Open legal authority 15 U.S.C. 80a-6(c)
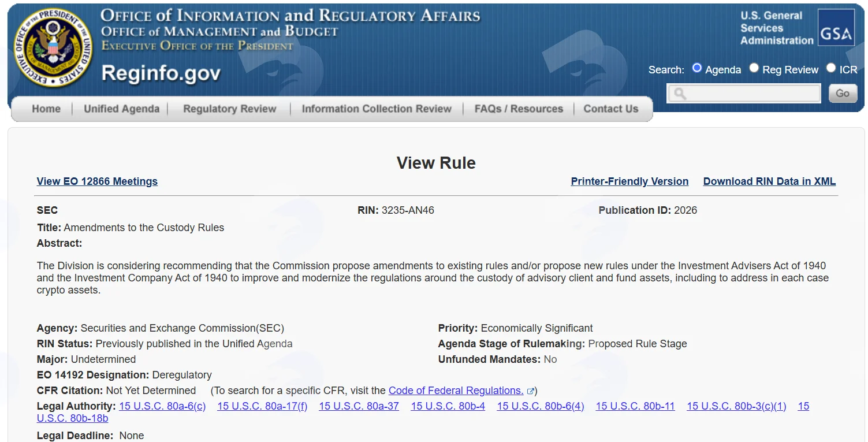 [x=162, y=406]
